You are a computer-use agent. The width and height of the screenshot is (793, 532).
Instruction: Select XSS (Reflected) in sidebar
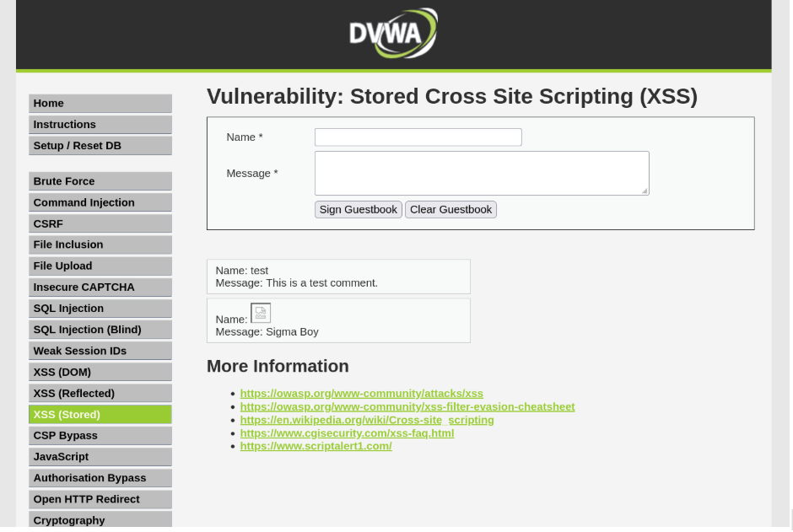point(100,393)
